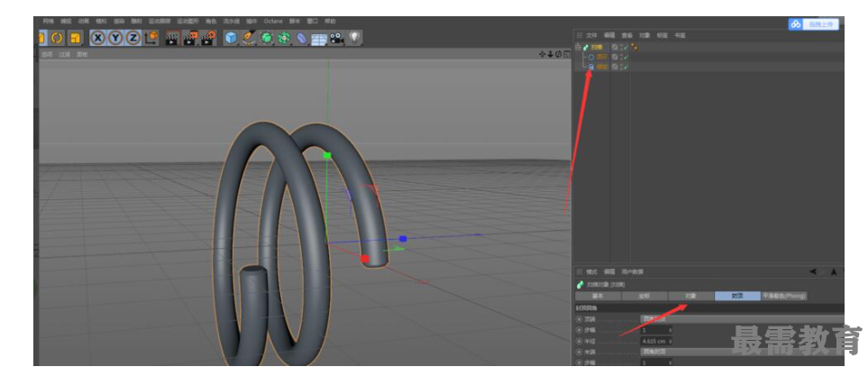868x376 pixels.
Task: Add a Camera from the toolbar
Action: (x=336, y=38)
